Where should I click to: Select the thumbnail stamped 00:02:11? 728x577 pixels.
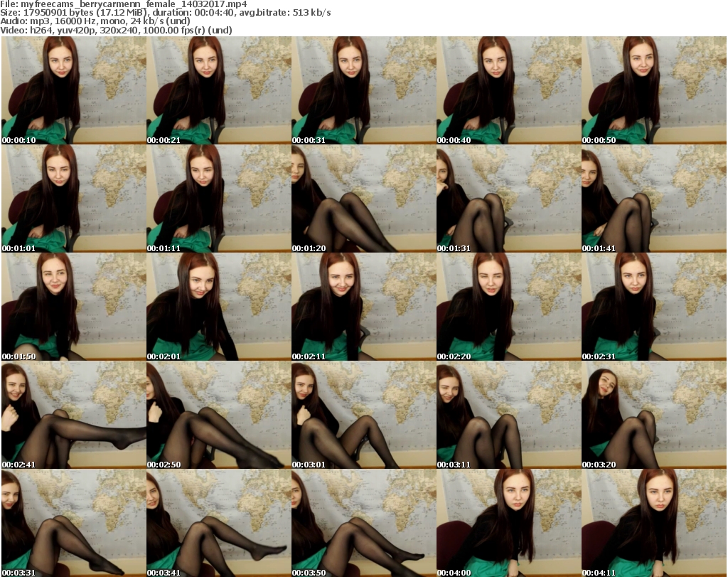point(364,307)
